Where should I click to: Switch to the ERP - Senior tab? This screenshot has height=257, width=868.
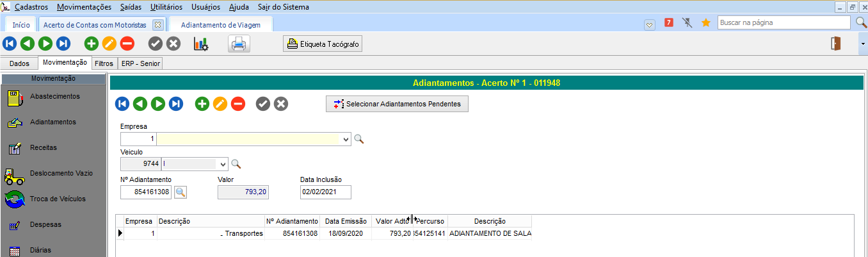(x=140, y=63)
